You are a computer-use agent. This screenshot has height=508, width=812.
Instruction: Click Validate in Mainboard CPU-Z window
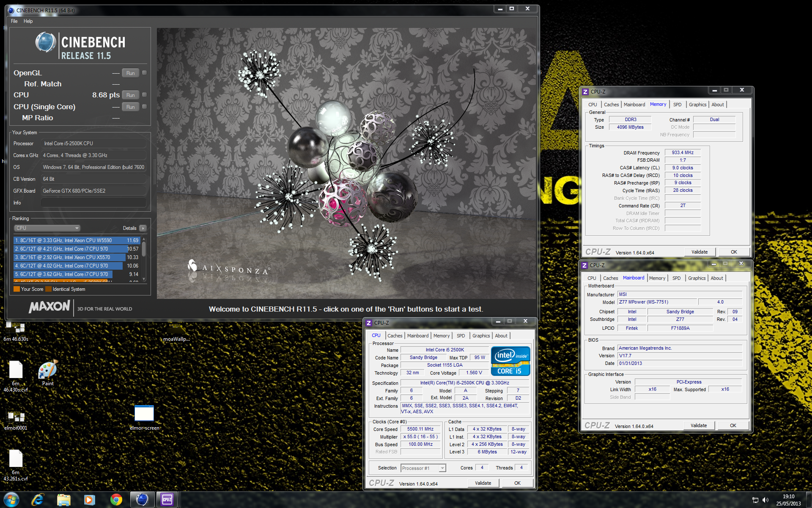pyautogui.click(x=699, y=425)
